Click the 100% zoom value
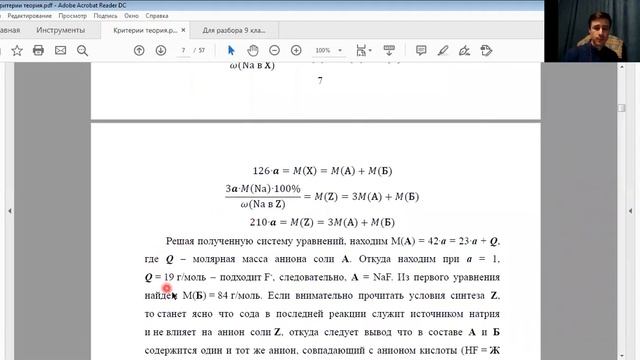 [x=322, y=50]
